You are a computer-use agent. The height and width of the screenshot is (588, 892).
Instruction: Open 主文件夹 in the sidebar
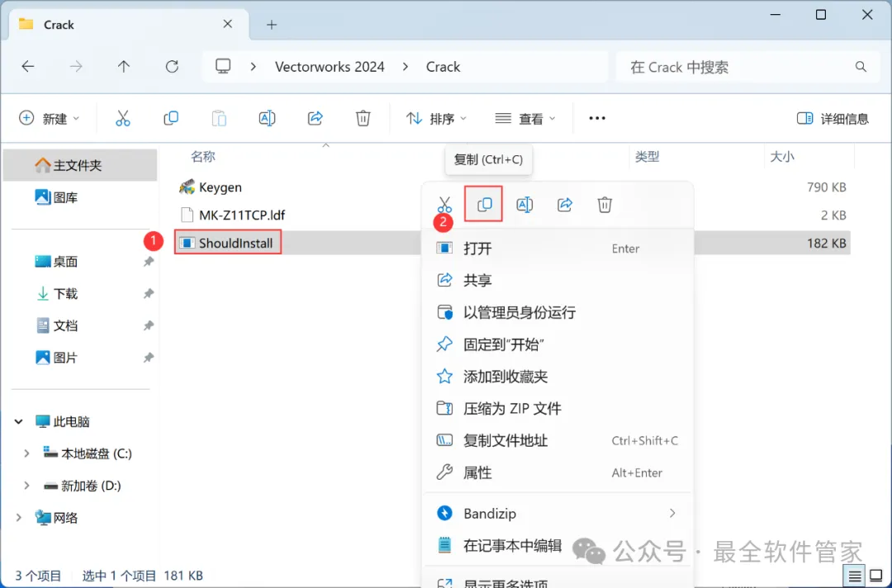tap(80, 165)
